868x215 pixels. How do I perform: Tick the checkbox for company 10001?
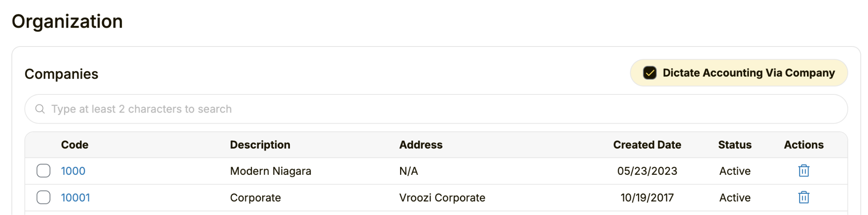[43, 198]
